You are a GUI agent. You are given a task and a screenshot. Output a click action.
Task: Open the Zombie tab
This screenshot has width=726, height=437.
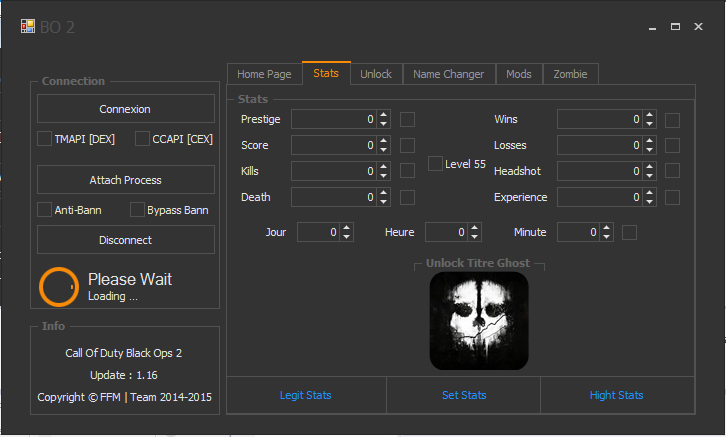coord(570,74)
